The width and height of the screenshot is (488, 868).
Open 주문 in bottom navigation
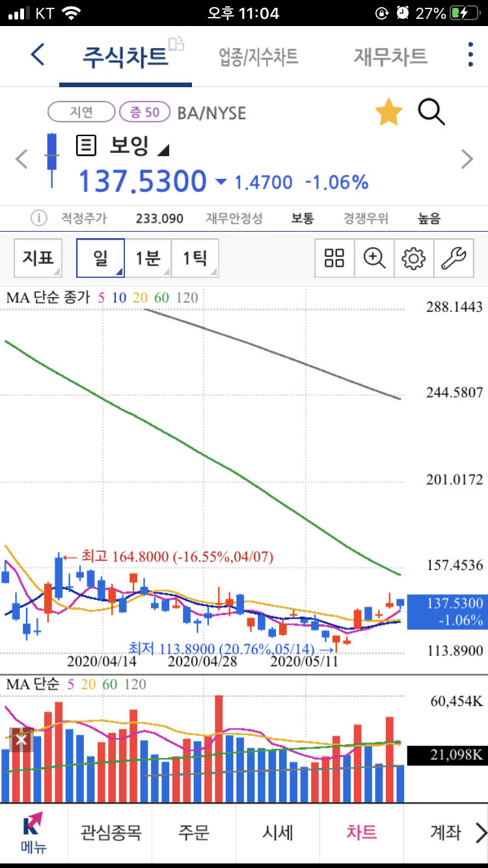coord(194,832)
